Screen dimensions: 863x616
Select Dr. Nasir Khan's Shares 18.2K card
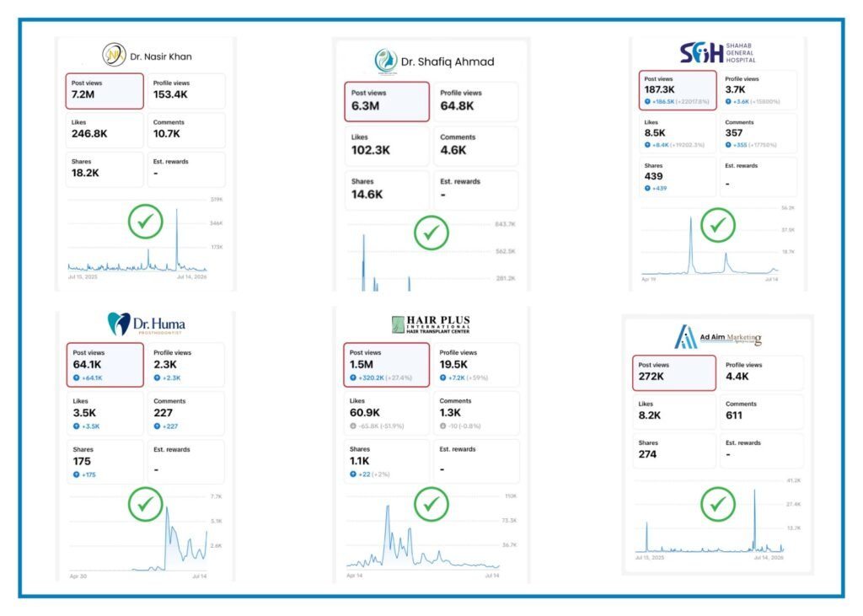[x=105, y=169]
